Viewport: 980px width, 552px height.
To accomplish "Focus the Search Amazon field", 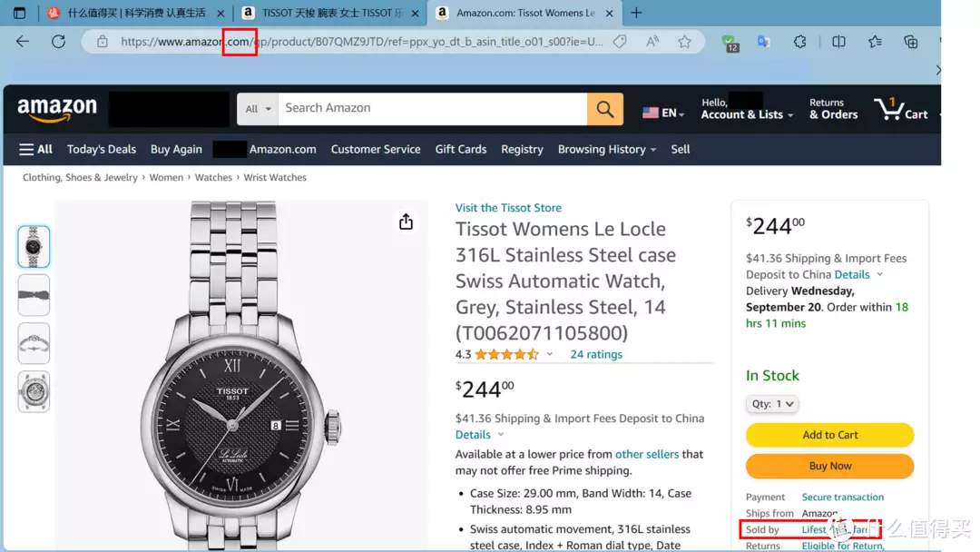I will [433, 109].
